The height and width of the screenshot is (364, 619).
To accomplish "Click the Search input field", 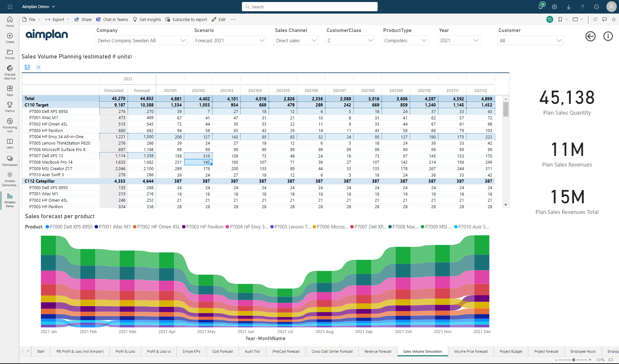I will point(309,7).
